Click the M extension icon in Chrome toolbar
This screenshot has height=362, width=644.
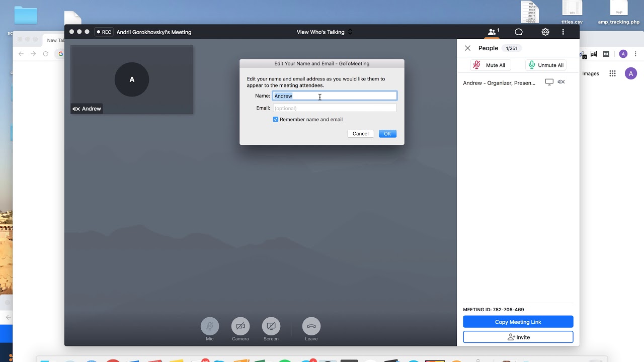pyautogui.click(x=606, y=54)
